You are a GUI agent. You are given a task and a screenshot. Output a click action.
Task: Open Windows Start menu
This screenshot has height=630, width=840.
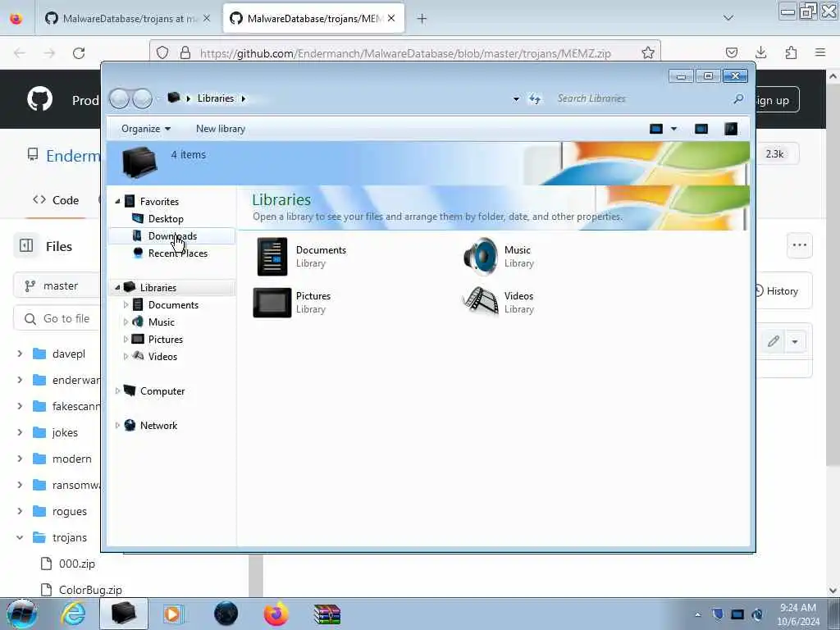tap(21, 614)
